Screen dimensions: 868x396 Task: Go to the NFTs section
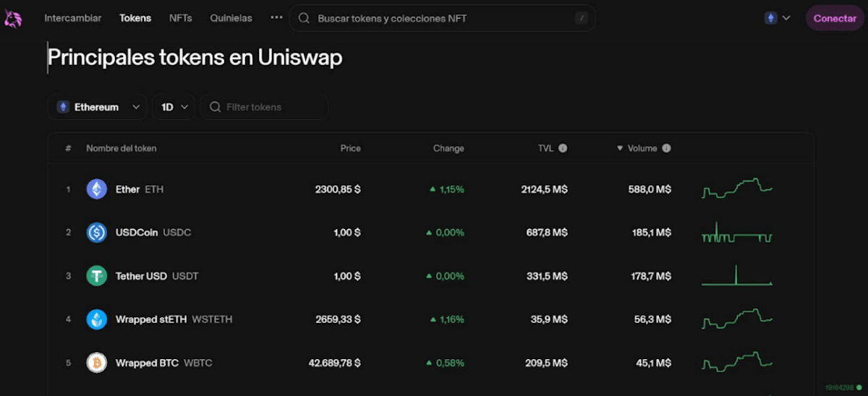click(181, 18)
